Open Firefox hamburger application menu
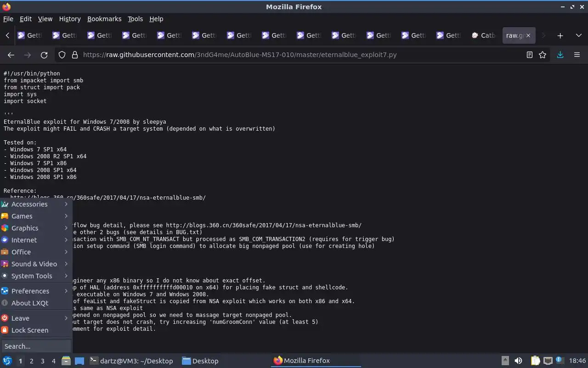Screen dimensions: 588x368 577,55
